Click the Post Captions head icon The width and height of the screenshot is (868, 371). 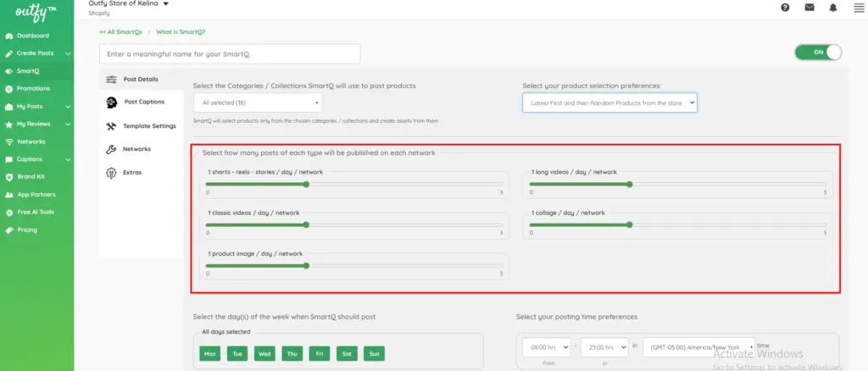[111, 102]
